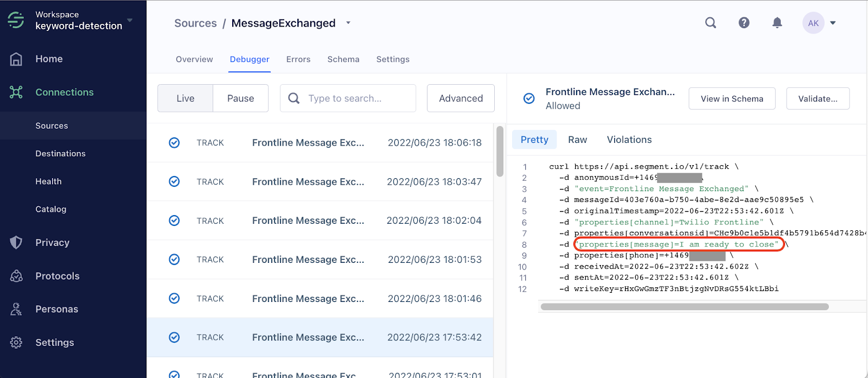This screenshot has height=378, width=868.
Task: Select the Debugger tab
Action: (x=250, y=59)
